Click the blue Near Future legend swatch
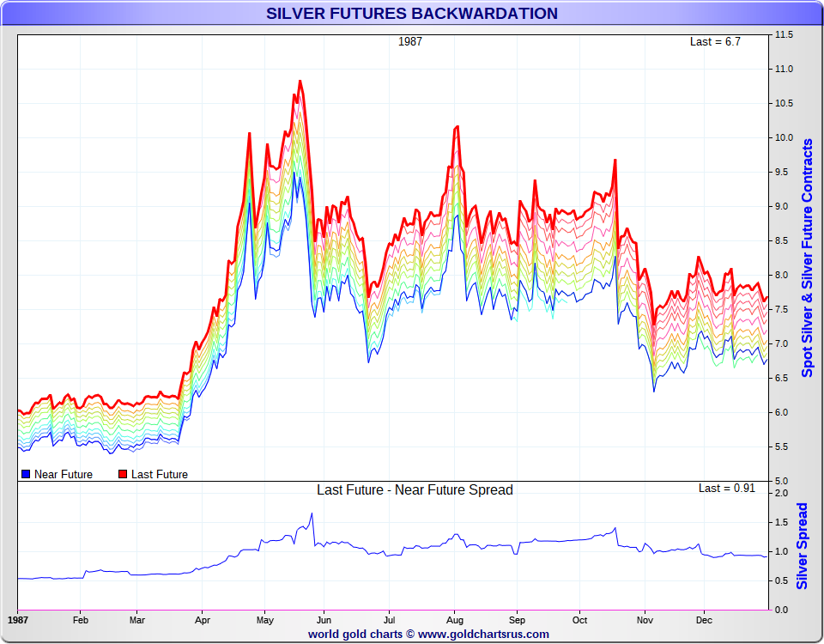Screen dimensions: 824x644 (x=25, y=474)
